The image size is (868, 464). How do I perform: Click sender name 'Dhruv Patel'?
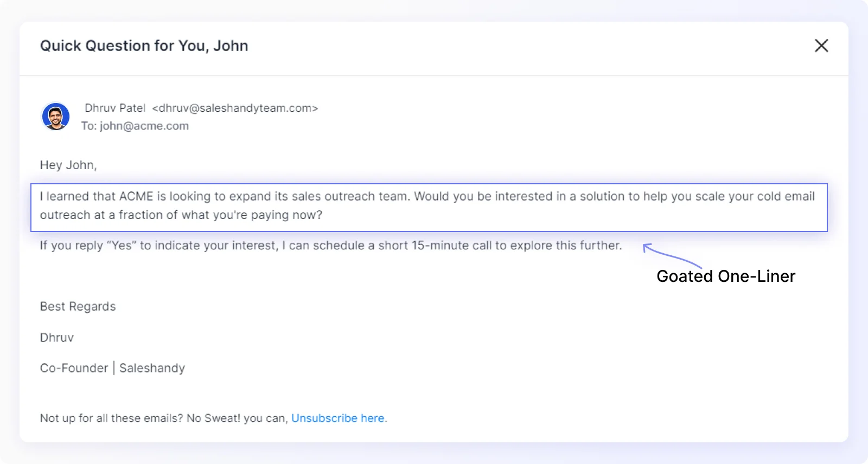(x=115, y=108)
